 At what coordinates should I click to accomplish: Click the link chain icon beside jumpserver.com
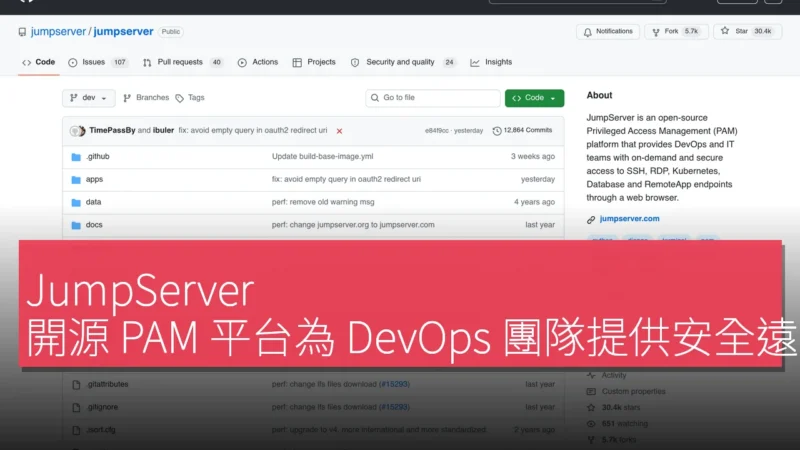pyautogui.click(x=591, y=219)
